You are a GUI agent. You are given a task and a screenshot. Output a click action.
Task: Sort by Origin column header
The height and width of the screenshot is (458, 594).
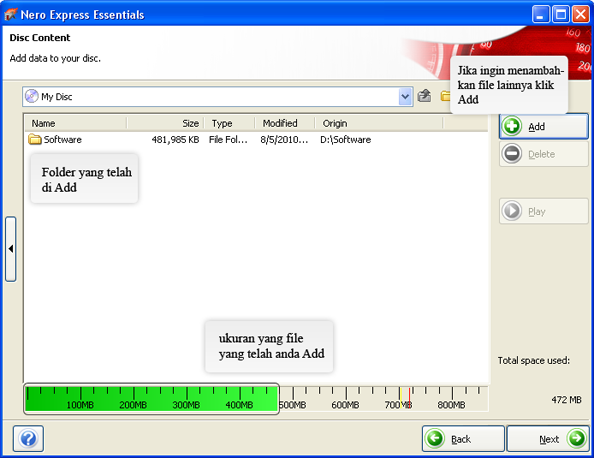pyautogui.click(x=379, y=123)
